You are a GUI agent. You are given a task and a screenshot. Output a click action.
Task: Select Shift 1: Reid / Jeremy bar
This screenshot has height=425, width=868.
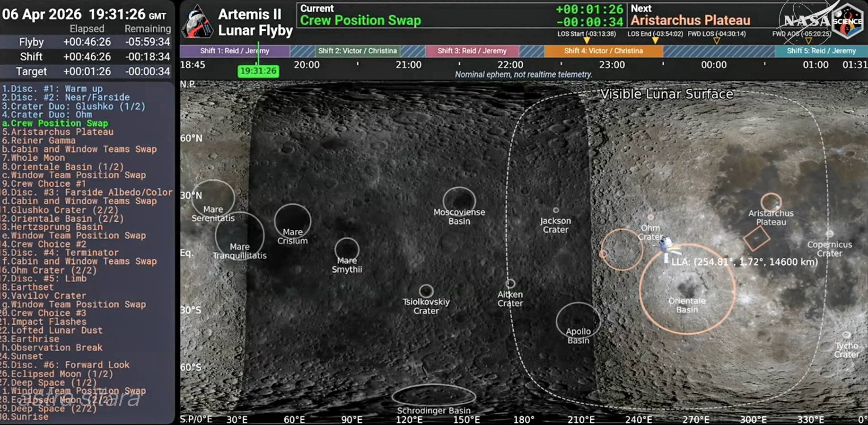235,51
